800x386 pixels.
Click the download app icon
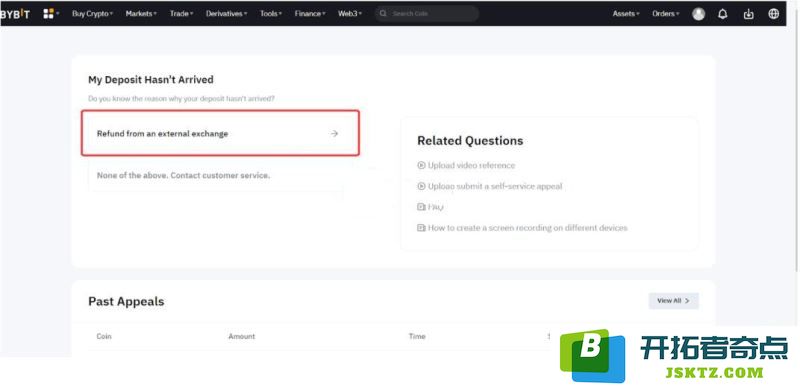748,14
